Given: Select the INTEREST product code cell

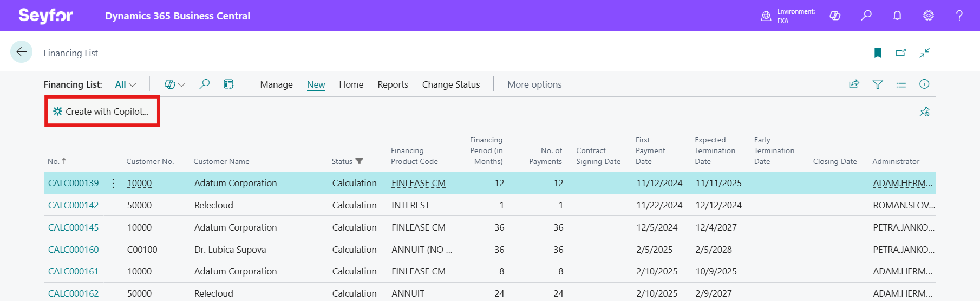Looking at the screenshot, I should coord(410,205).
